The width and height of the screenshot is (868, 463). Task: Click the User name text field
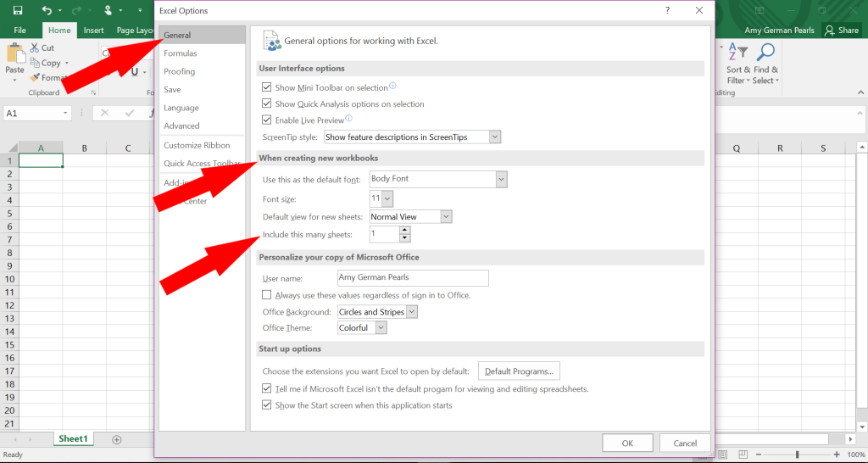click(413, 277)
